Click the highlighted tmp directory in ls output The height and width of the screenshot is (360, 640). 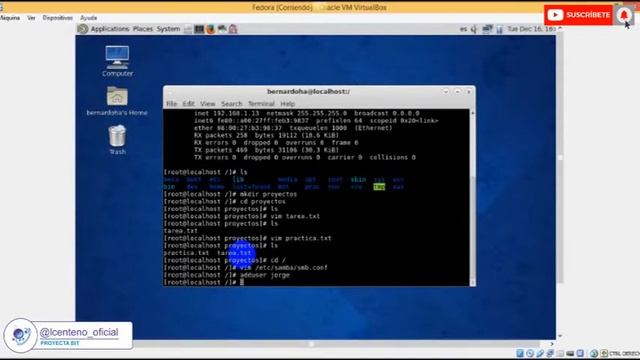point(379,187)
